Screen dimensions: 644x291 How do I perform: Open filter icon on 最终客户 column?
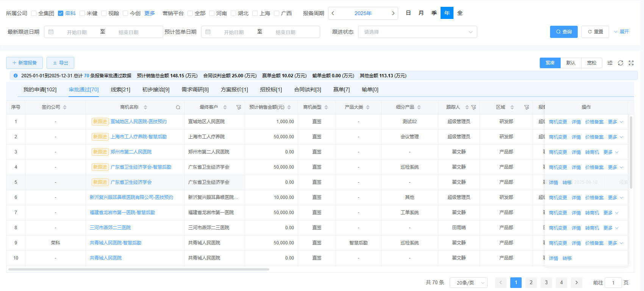coord(239,108)
